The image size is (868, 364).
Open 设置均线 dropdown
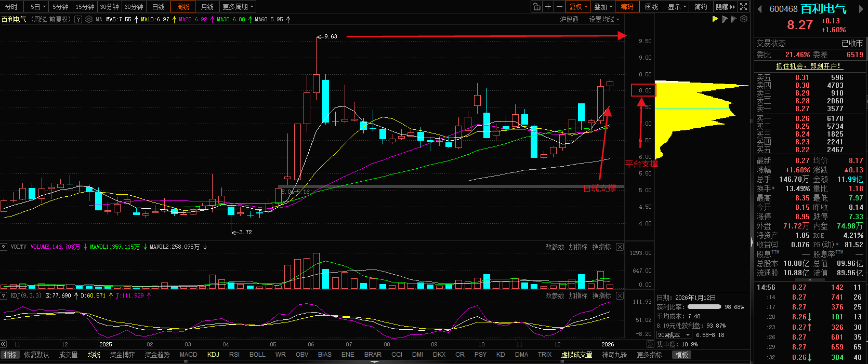(604, 19)
